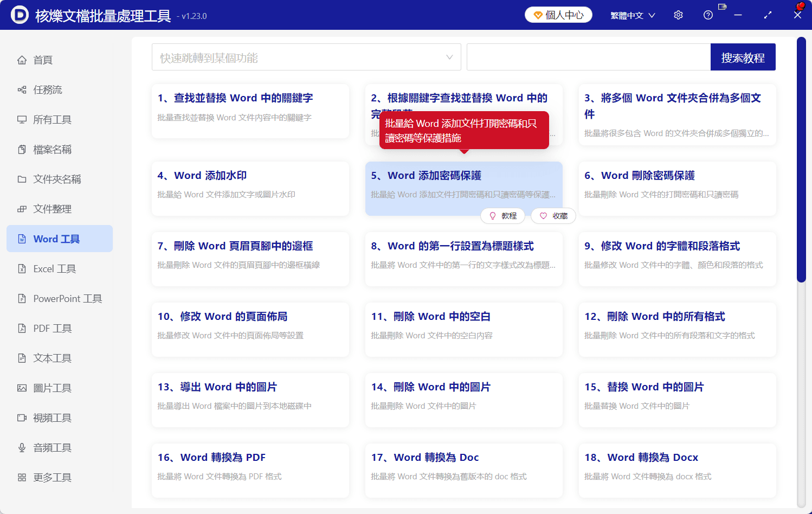Click the vertical scrollbar thumb
This screenshot has height=514, width=812.
click(x=801, y=159)
